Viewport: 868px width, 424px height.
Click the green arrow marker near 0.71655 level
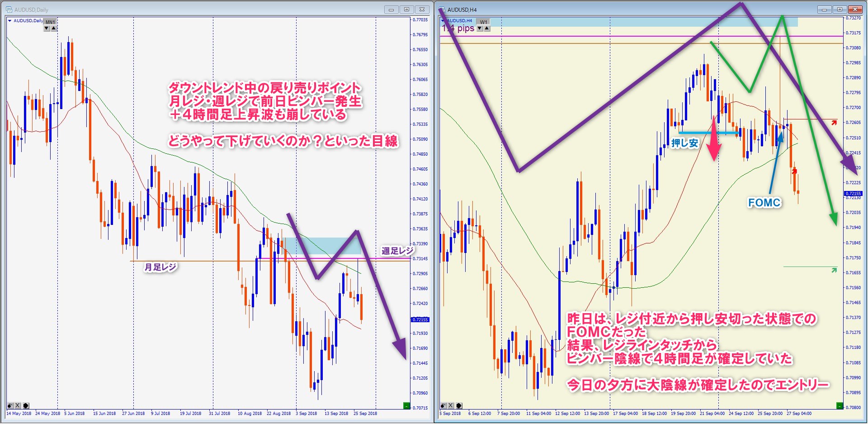point(834,270)
